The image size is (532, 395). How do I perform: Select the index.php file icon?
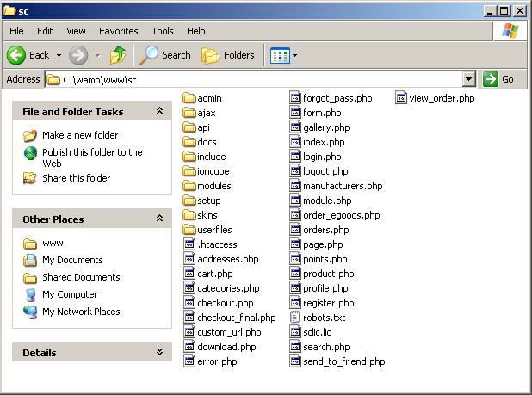(x=295, y=142)
